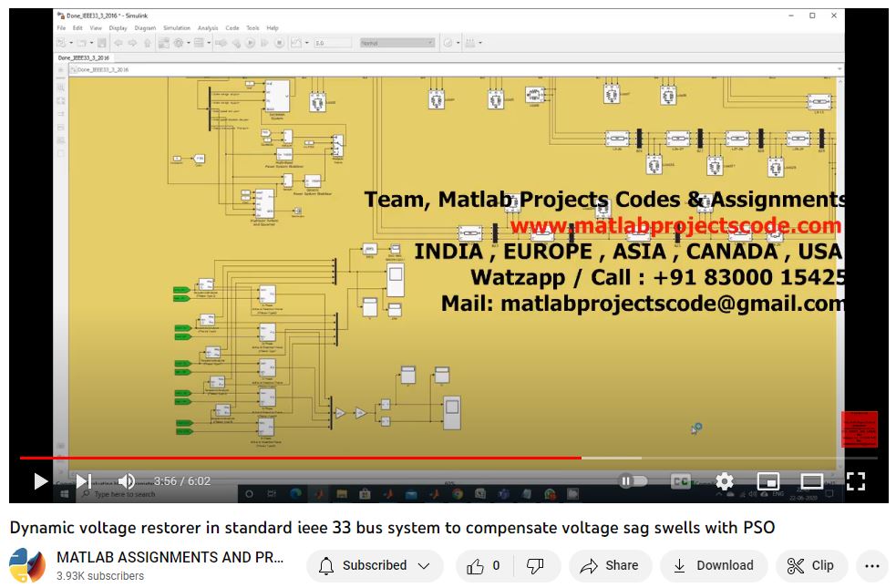Enable theater mode
Viewport: 896px width, 588px height.
click(x=811, y=481)
